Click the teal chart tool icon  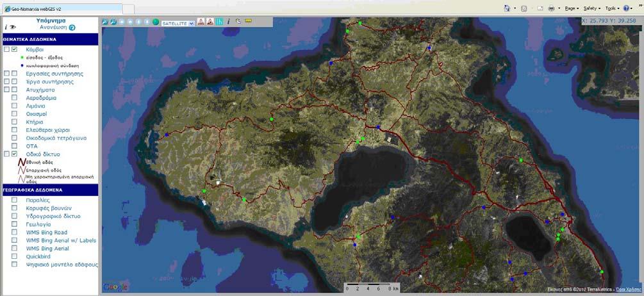(220, 21)
